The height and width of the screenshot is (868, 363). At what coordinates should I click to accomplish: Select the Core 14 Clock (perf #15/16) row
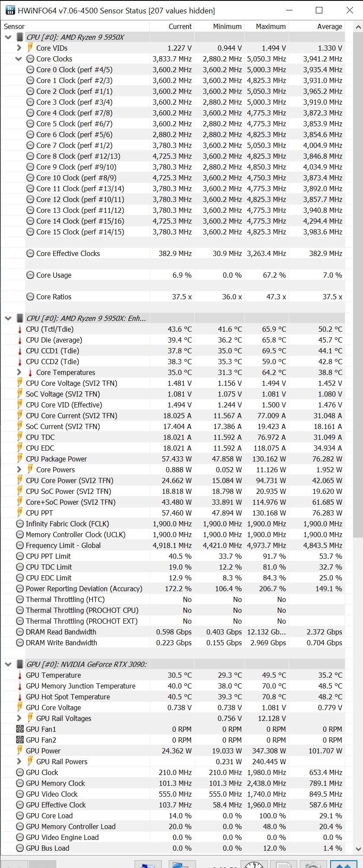[173, 221]
